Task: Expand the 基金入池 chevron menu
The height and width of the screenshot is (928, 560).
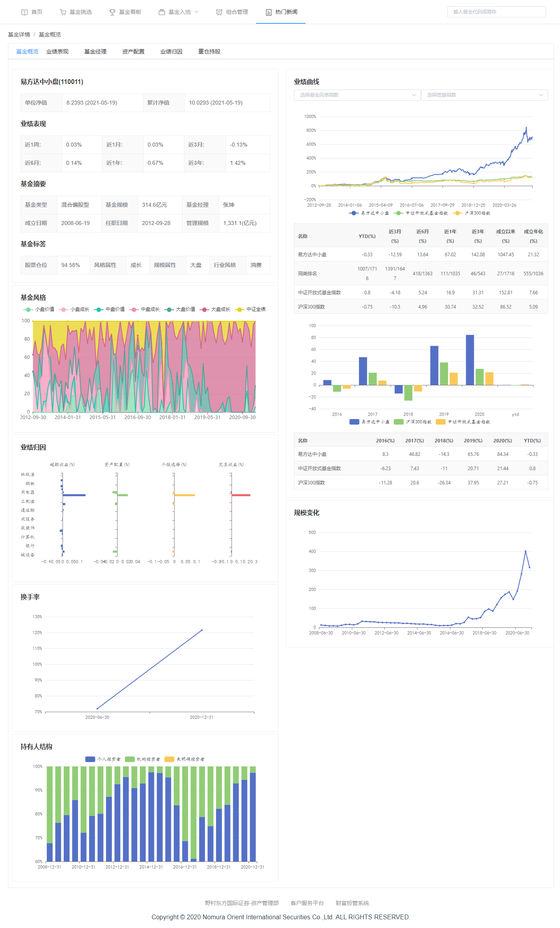Action: click(x=196, y=12)
